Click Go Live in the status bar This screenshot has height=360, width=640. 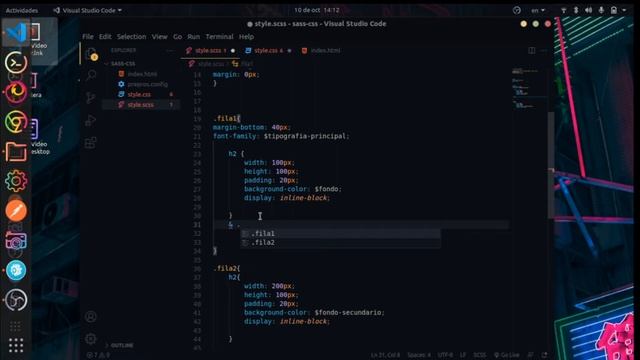point(507,355)
